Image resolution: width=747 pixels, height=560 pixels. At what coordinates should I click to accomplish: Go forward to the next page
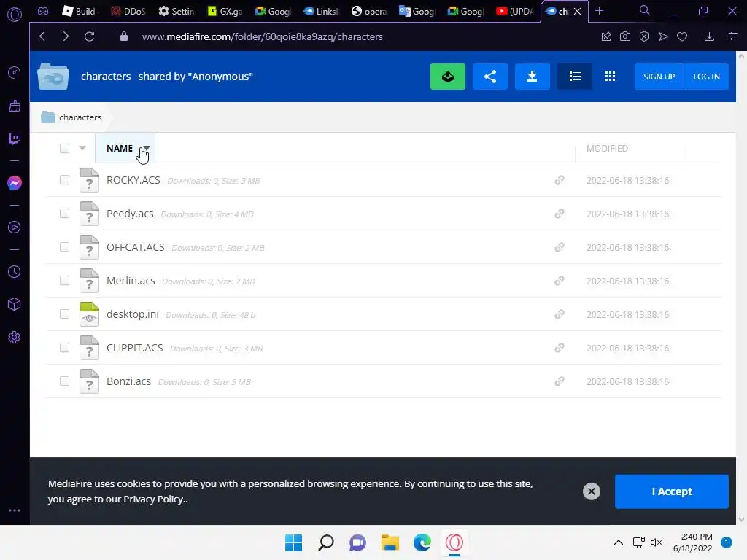66,36
